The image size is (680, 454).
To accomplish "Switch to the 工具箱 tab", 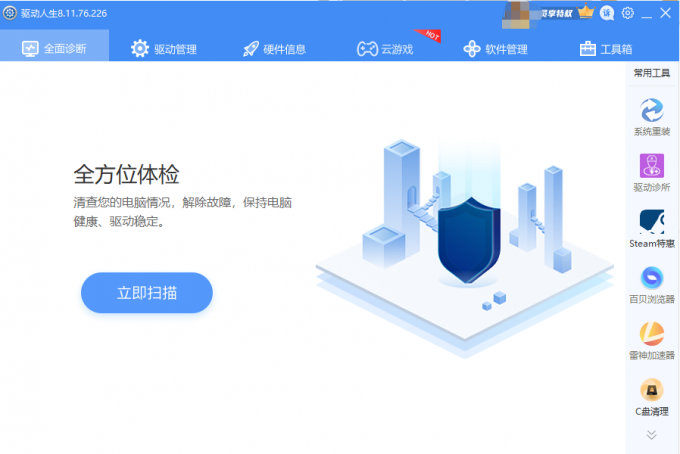I will coord(606,49).
